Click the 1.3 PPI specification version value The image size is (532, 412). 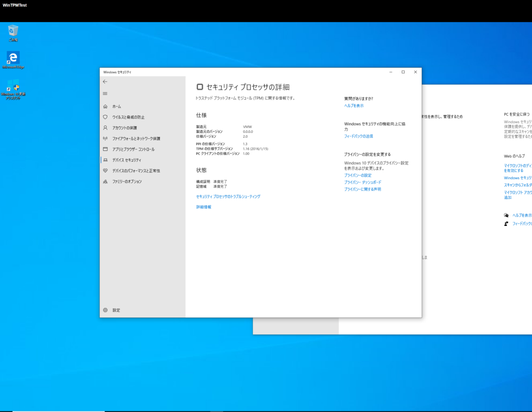coord(245,144)
